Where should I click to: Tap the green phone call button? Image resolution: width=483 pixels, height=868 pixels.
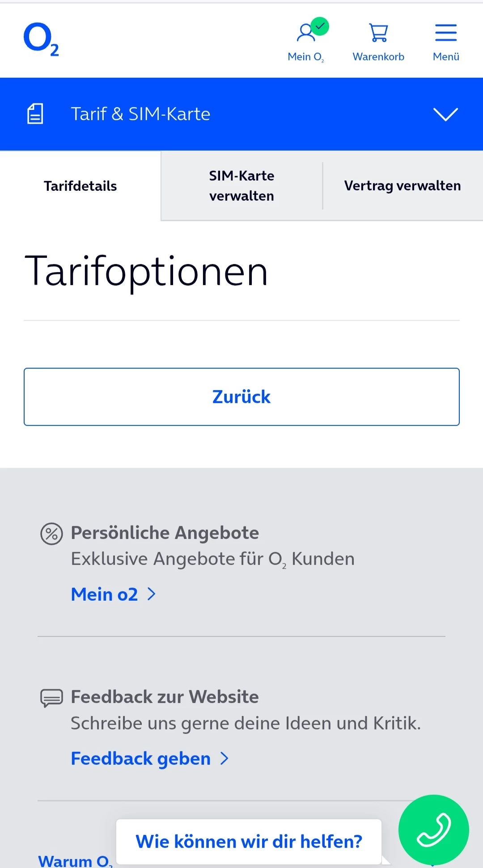(x=433, y=830)
